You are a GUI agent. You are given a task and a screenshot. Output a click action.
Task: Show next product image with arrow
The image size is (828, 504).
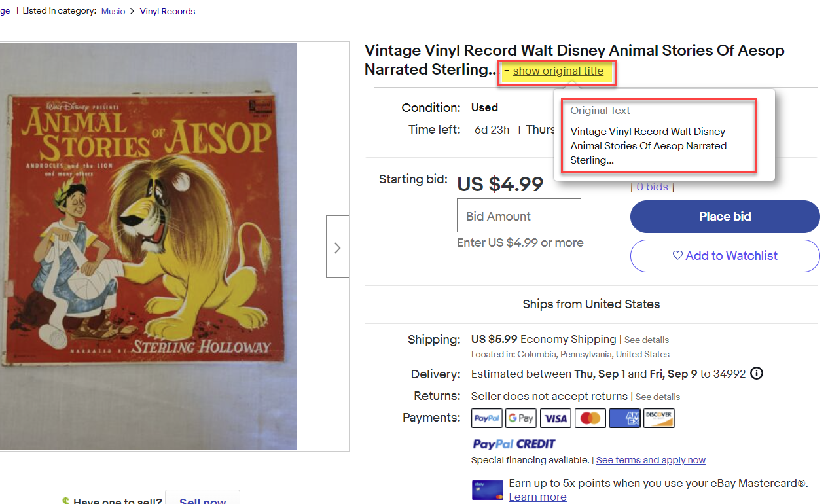(337, 247)
